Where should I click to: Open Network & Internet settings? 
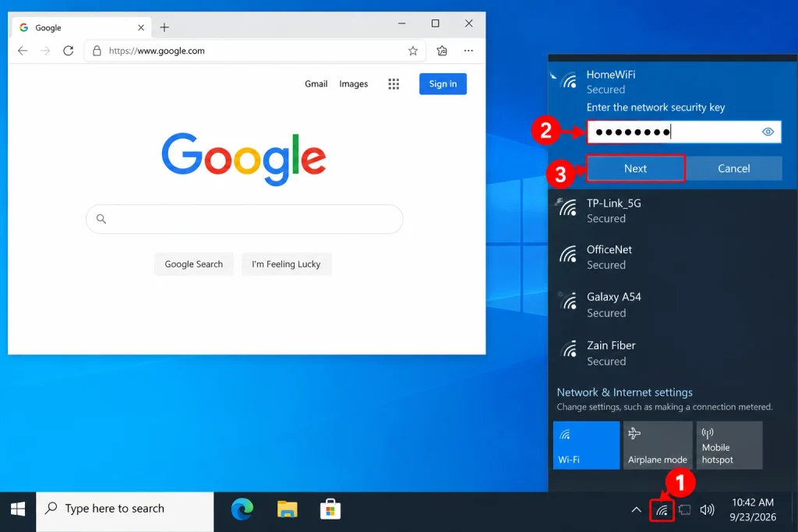tap(624, 392)
